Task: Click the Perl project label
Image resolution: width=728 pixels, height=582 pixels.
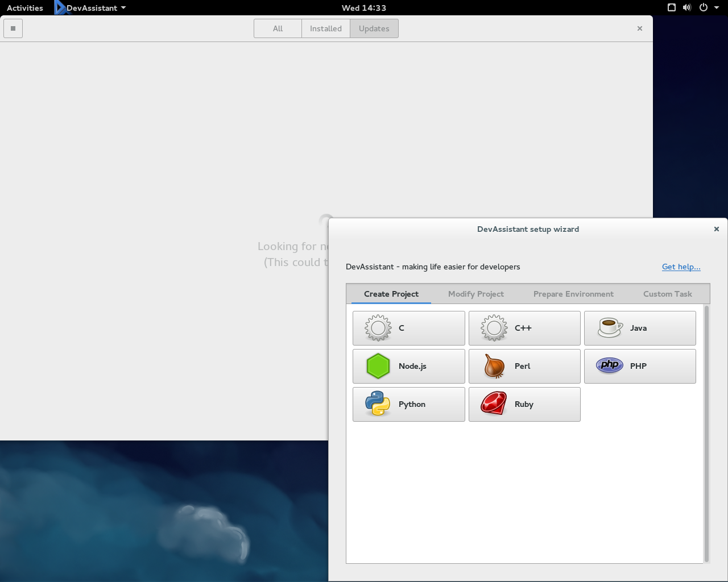Action: [x=522, y=366]
